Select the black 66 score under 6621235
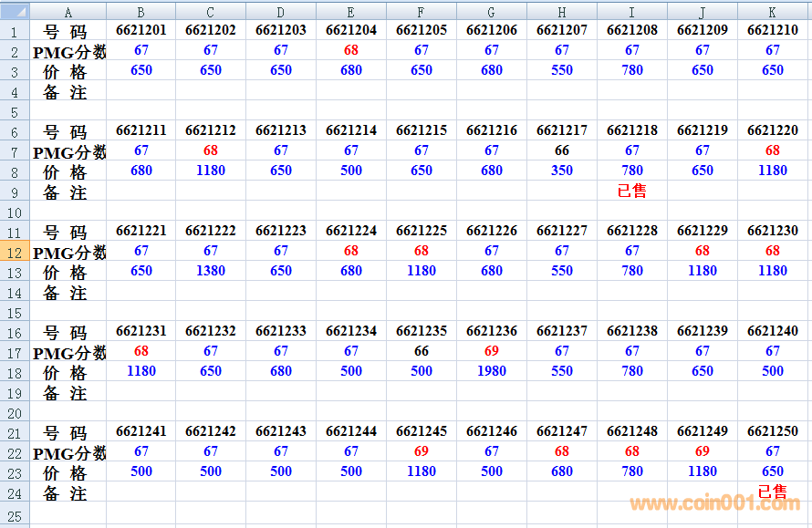Screen dimensions: 812x528 coord(422,351)
